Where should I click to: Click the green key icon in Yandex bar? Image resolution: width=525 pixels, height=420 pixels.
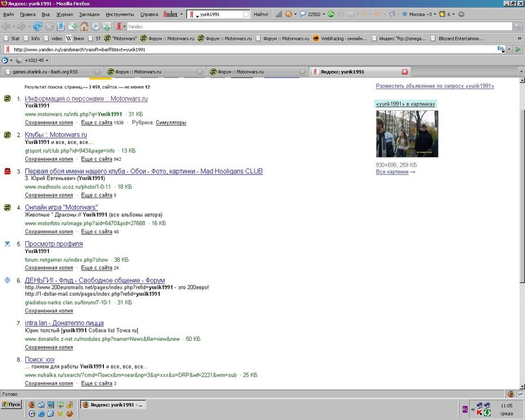pyautogui.click(x=331, y=14)
